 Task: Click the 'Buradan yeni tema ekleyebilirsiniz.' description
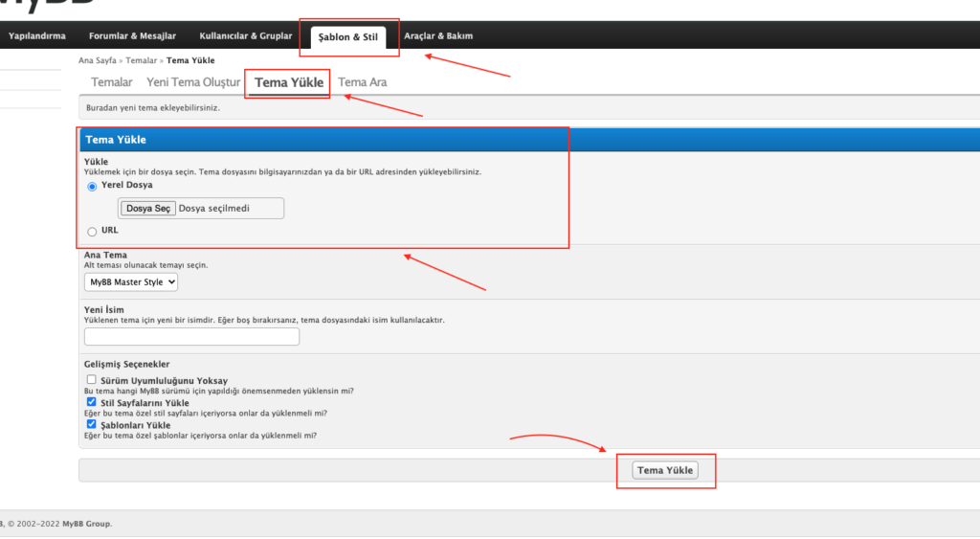click(153, 108)
